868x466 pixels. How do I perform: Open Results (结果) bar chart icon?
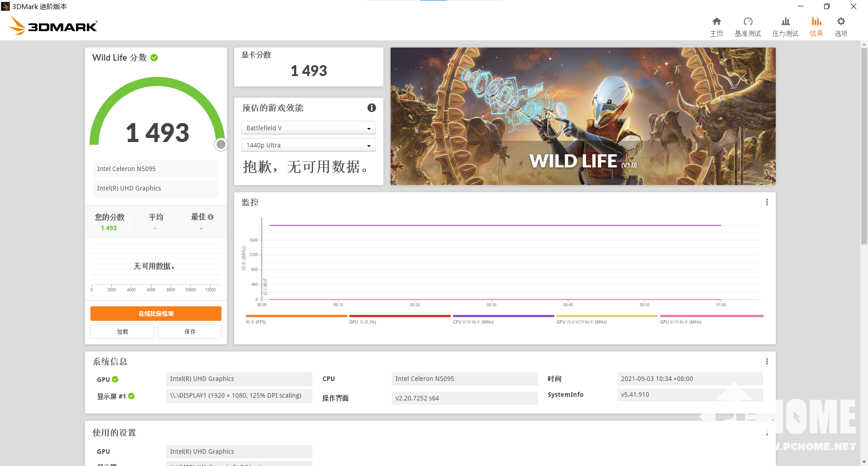coord(816,22)
